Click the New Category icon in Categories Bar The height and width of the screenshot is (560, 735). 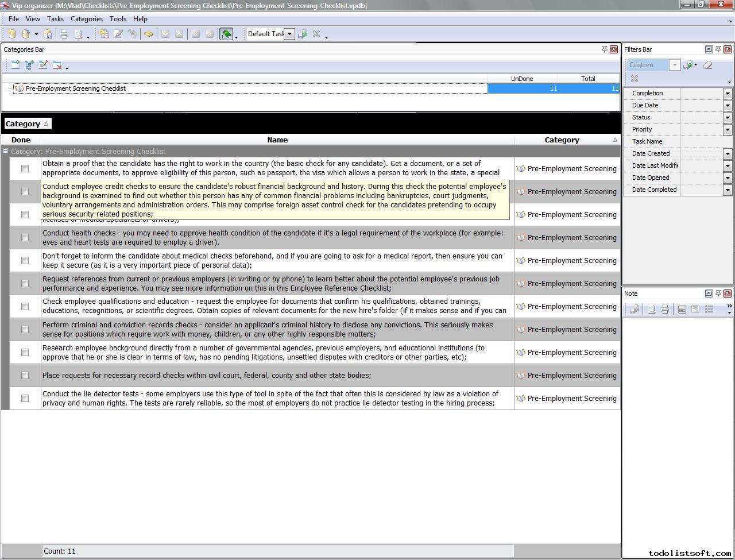16,65
